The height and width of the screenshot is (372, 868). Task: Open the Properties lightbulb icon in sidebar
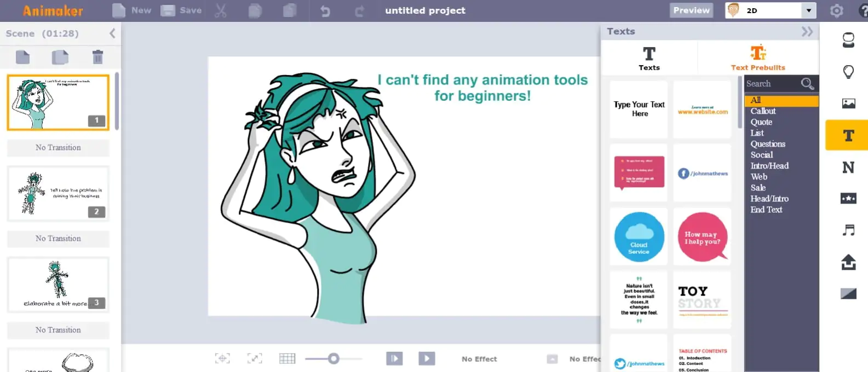click(x=848, y=72)
